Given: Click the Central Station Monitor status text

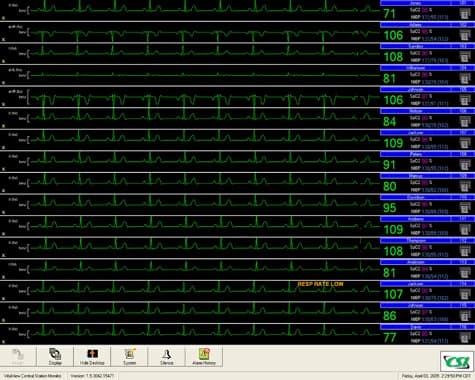Looking at the screenshot, I should pos(33,376).
